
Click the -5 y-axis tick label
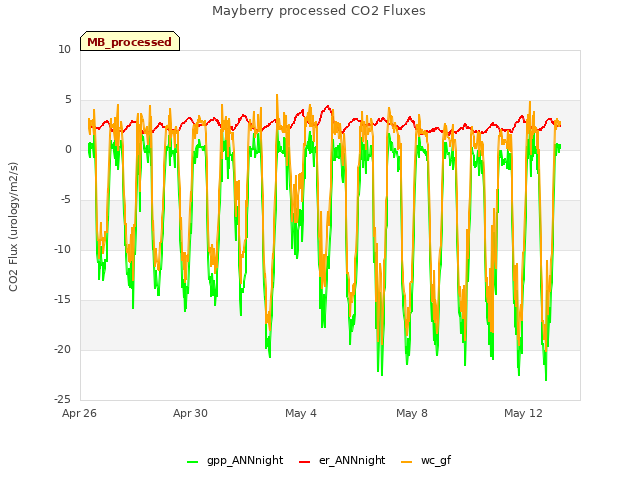pos(66,200)
